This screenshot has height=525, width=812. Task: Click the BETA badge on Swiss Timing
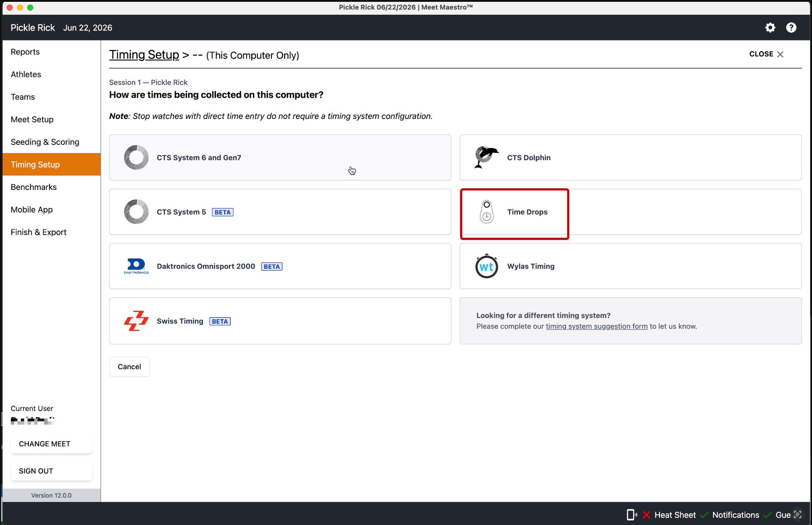click(220, 321)
